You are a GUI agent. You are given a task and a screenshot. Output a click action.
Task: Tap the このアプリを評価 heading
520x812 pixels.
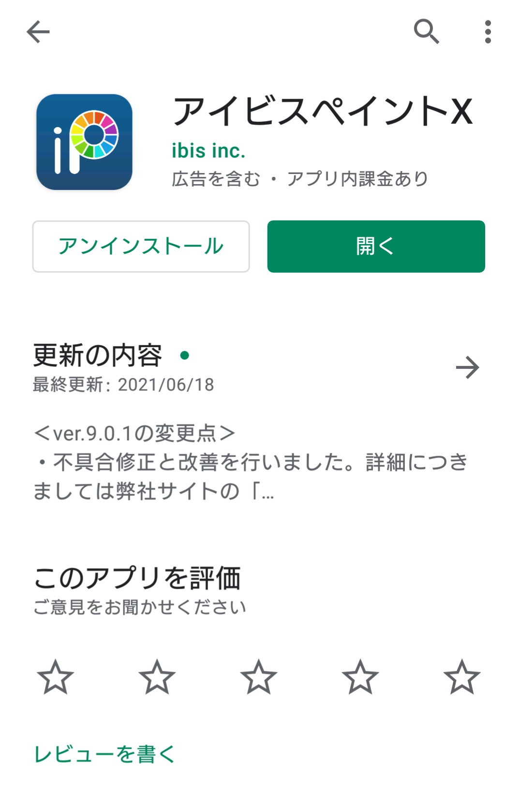coord(137,578)
